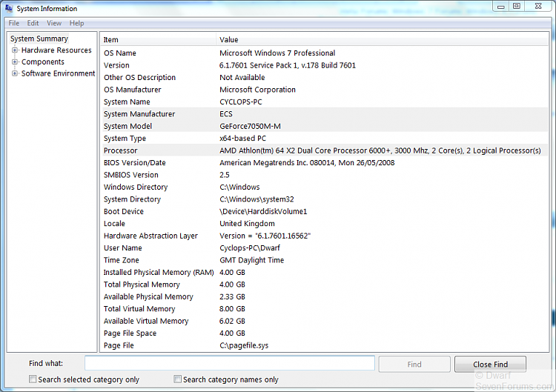Click the 6.02 GB value
The width and height of the screenshot is (556, 392).
tap(232, 321)
